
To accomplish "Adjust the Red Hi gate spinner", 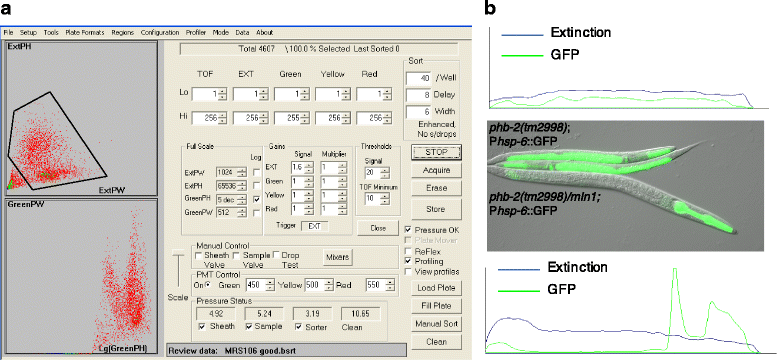I will 387,118.
